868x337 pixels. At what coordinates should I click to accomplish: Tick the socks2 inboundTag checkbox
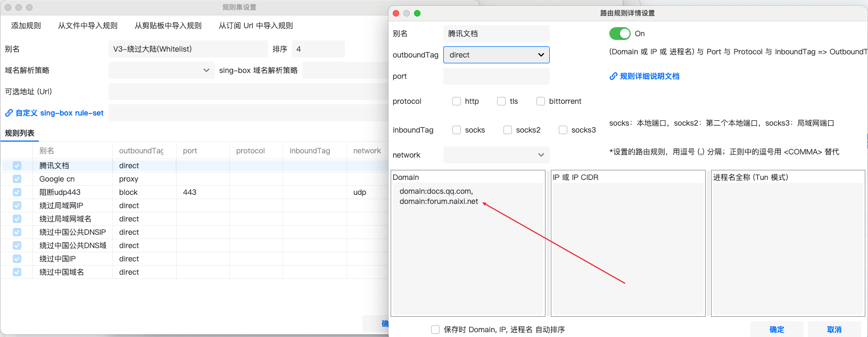(x=508, y=130)
